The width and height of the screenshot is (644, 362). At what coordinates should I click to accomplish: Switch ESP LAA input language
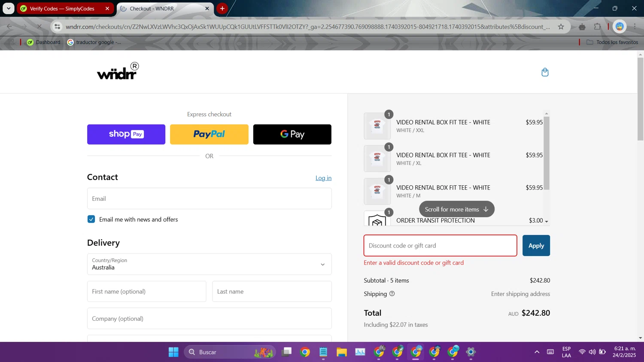[x=566, y=352]
